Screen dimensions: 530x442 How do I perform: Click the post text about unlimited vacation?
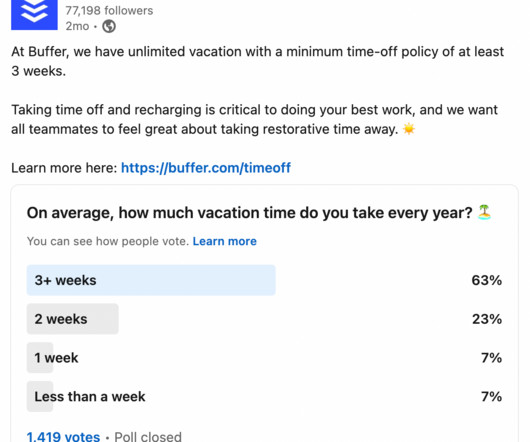[x=258, y=61]
